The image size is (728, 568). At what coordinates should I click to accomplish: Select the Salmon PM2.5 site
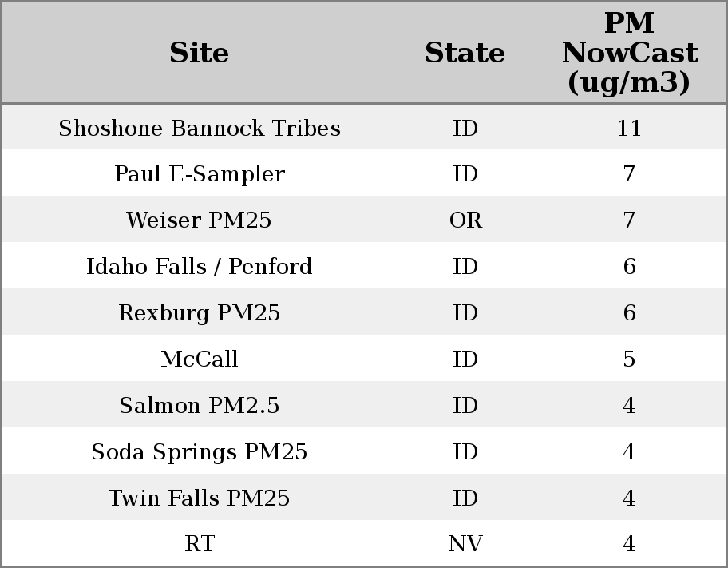199,406
